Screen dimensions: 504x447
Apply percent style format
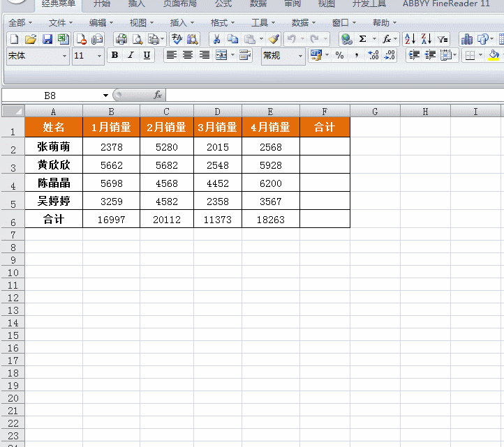click(339, 56)
